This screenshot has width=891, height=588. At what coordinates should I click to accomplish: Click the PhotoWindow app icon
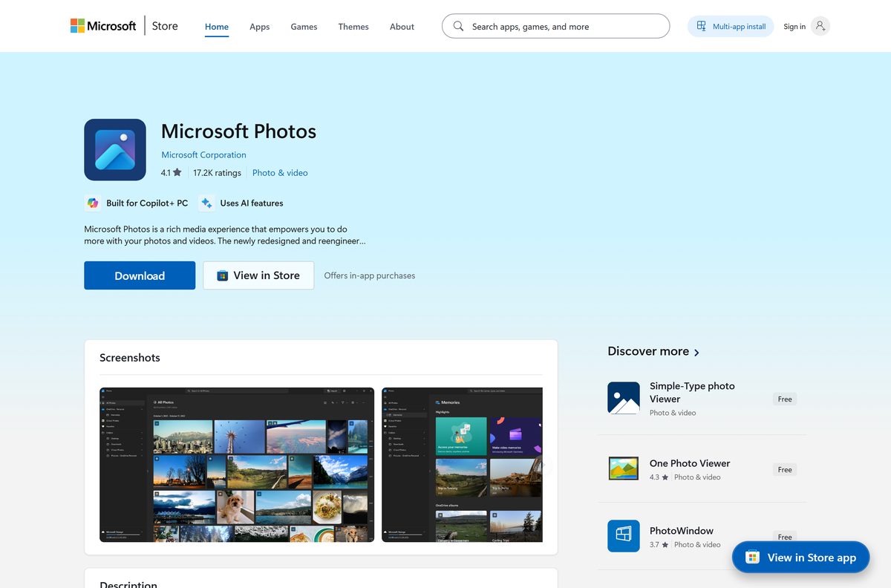[624, 536]
